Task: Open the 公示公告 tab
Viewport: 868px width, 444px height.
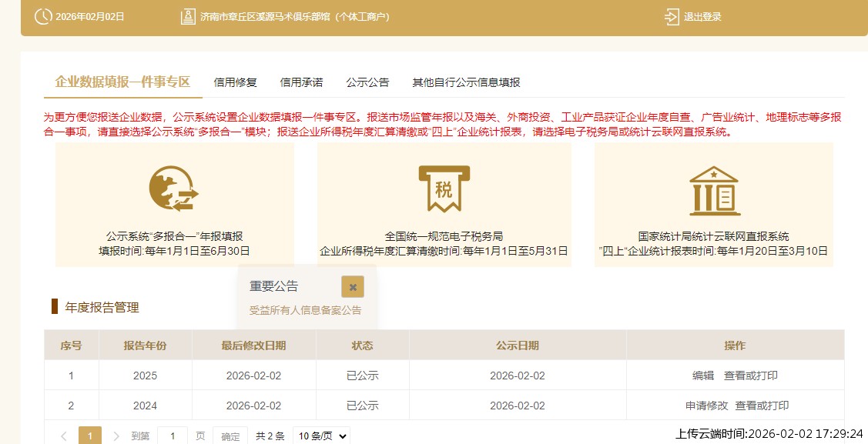Action: pos(369,82)
